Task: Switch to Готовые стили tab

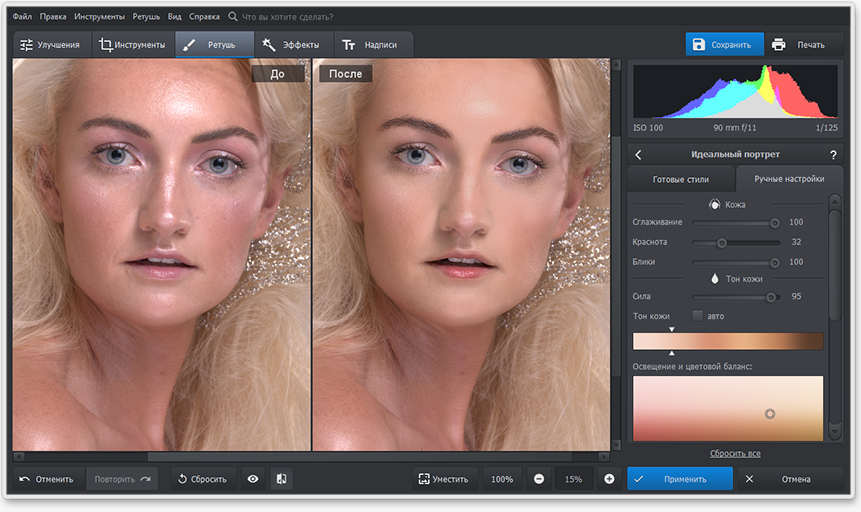Action: tap(681, 179)
